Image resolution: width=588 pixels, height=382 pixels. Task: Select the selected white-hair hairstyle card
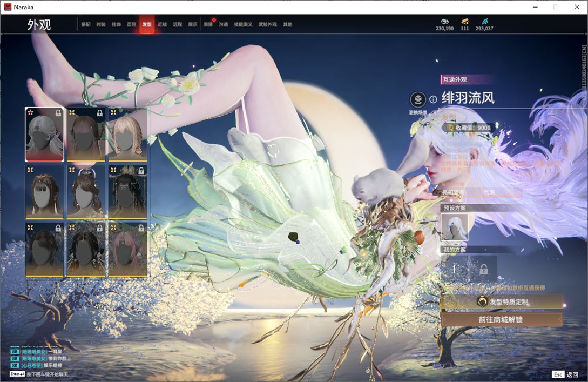click(x=44, y=135)
